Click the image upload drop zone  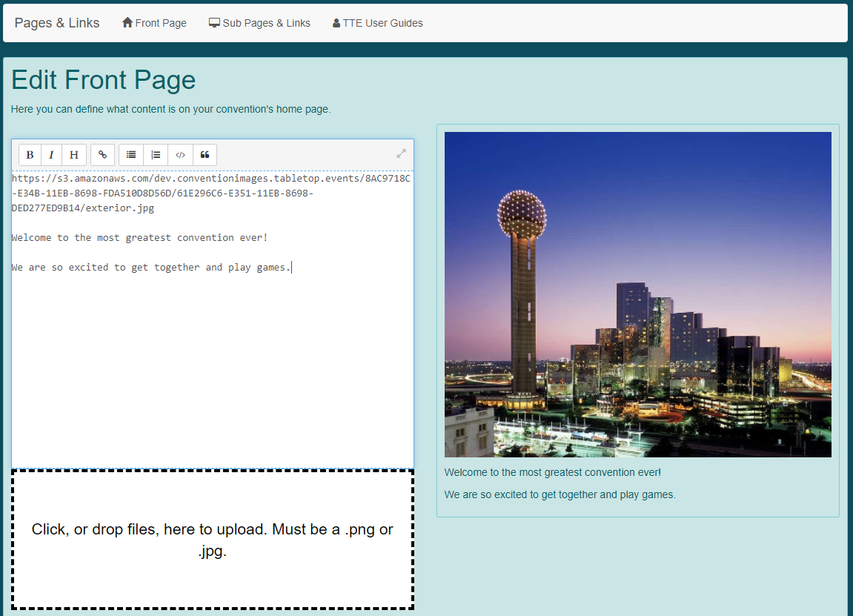point(213,539)
